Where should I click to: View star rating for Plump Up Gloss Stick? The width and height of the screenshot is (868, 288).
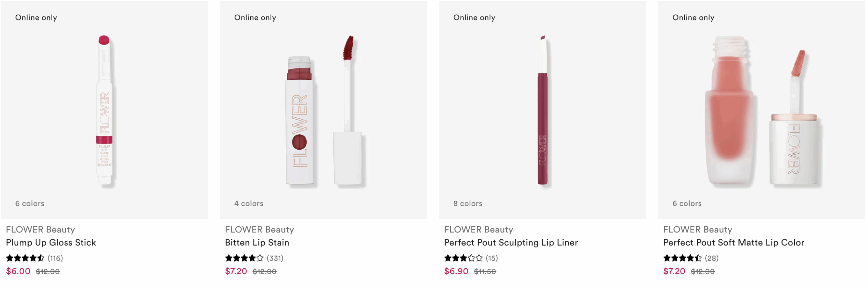[25, 258]
